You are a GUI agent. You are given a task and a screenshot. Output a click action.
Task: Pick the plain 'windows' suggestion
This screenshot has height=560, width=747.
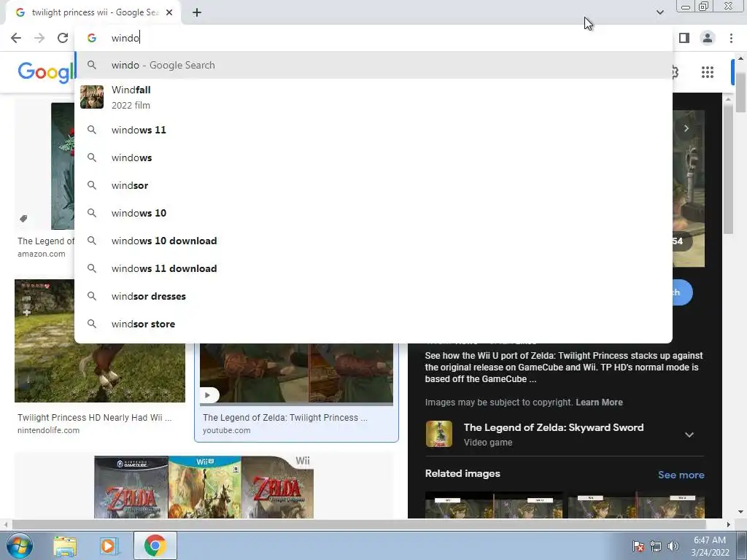[x=373, y=157]
